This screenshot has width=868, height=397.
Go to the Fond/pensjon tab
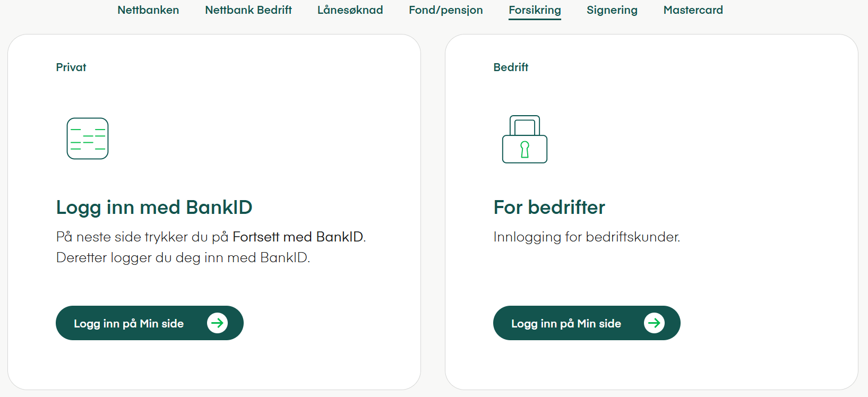point(445,10)
